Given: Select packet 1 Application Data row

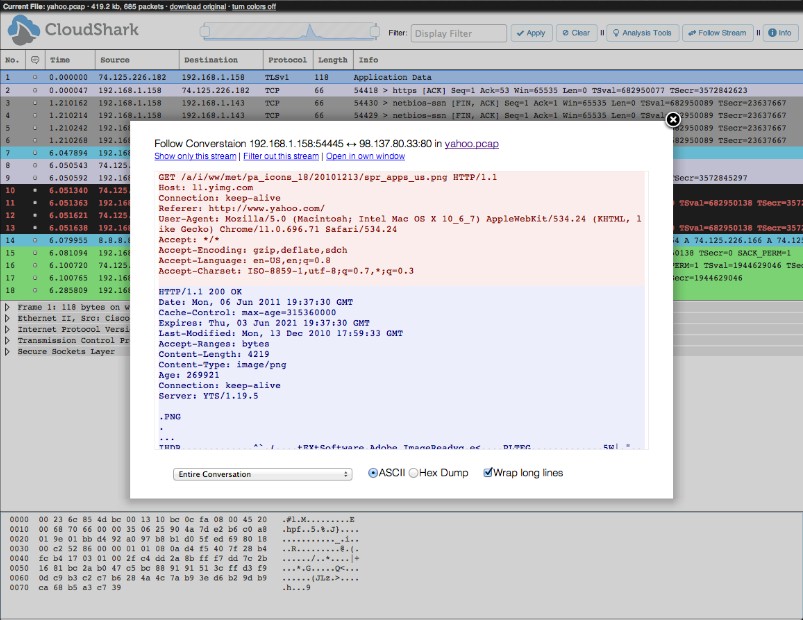Looking at the screenshot, I should click(x=402, y=77).
